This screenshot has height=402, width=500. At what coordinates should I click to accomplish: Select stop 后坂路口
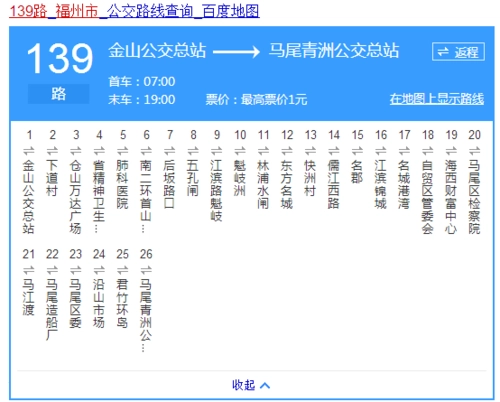pos(170,184)
